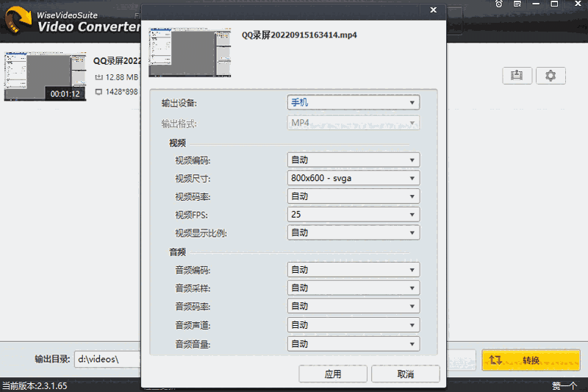This screenshot has width=588, height=392.
Task: Click the gear settings icon in main window
Action: click(x=551, y=76)
